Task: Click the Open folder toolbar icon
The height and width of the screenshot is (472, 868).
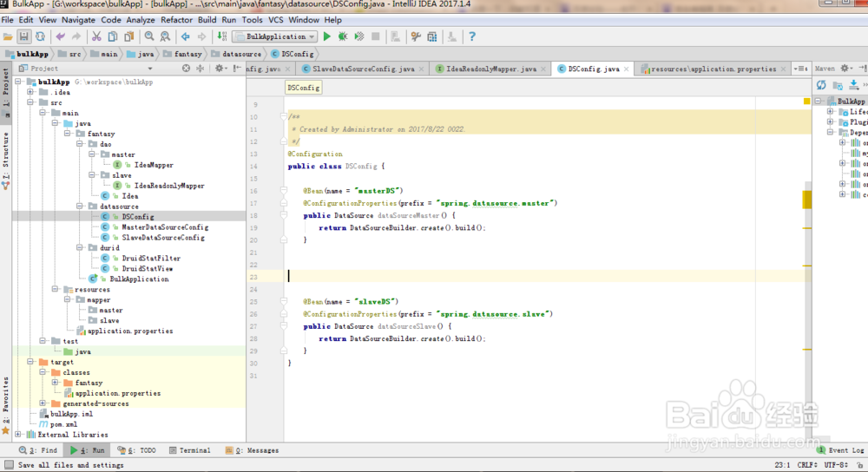Action: tap(8, 36)
